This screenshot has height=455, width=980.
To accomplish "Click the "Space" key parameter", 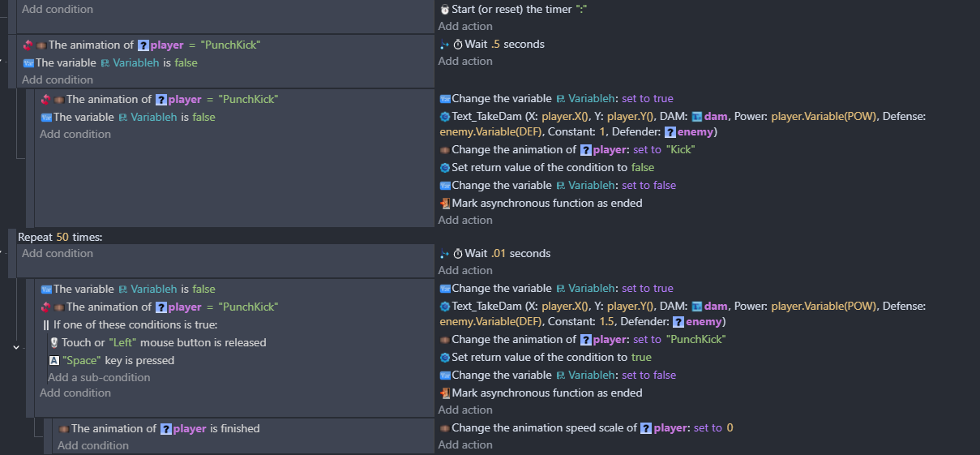I will click(82, 361).
